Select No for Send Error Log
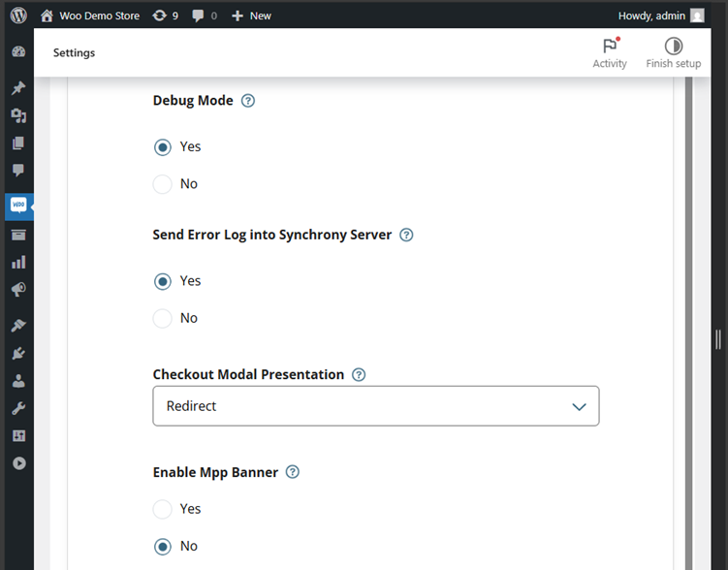728x570 pixels. pyautogui.click(x=163, y=318)
